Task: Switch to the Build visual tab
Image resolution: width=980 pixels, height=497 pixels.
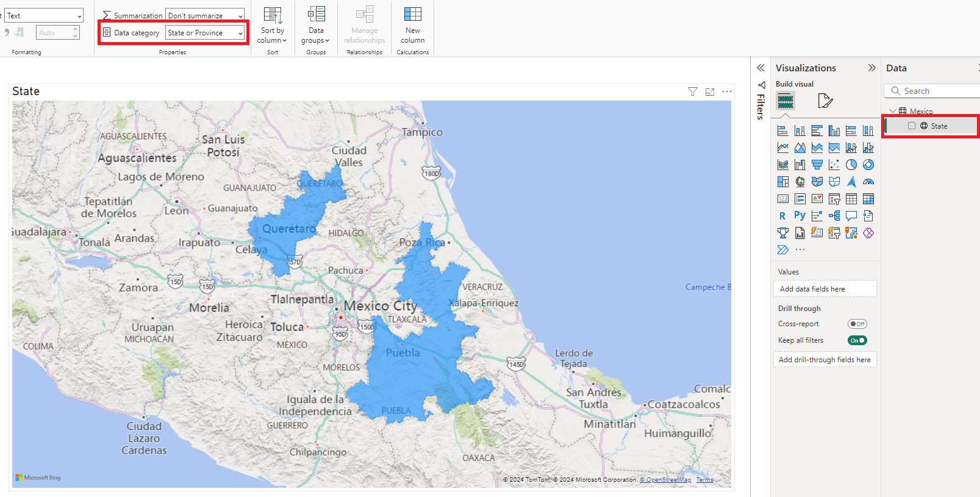Action: [x=785, y=101]
